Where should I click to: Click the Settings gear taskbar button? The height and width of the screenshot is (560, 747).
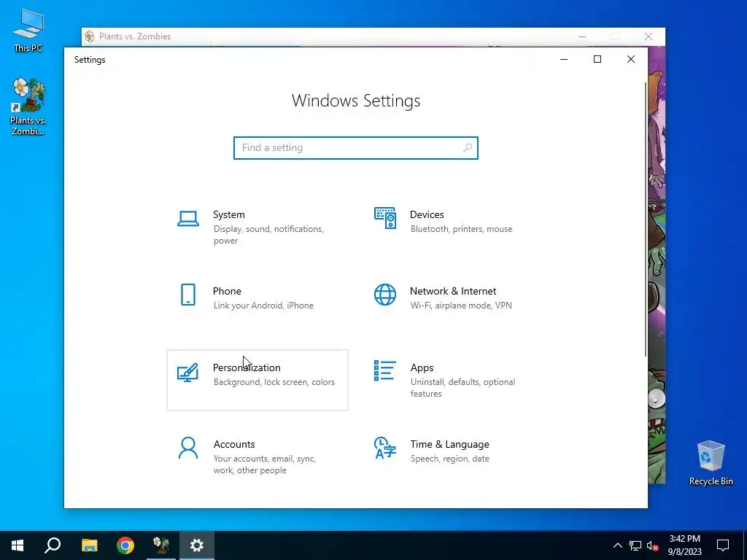[x=197, y=545]
